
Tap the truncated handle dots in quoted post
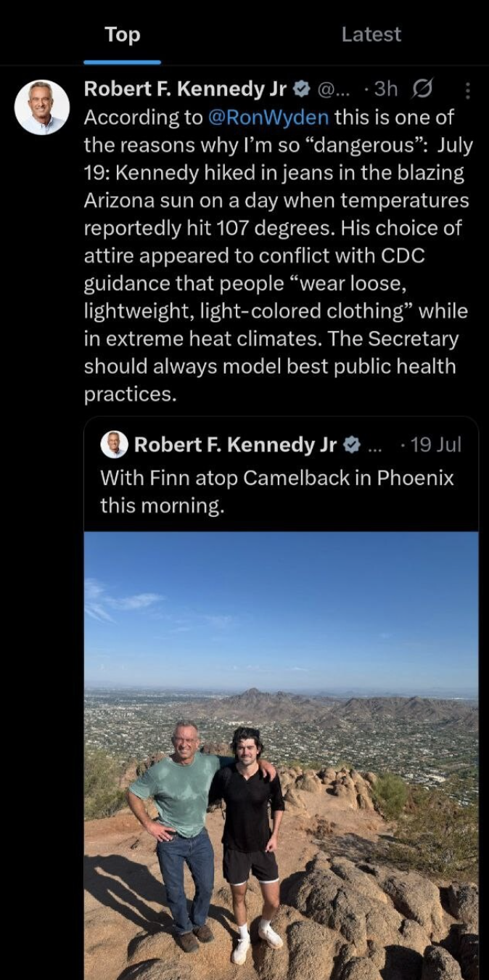point(374,446)
